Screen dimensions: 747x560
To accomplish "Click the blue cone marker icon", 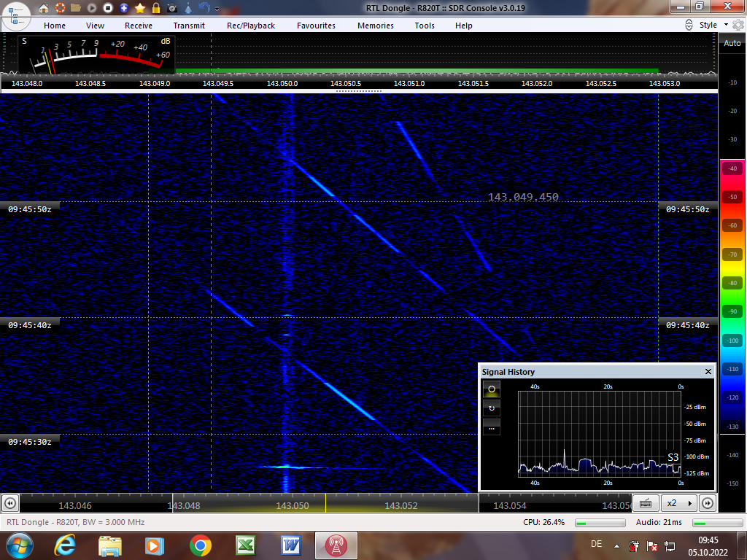I will pyautogui.click(x=188, y=8).
